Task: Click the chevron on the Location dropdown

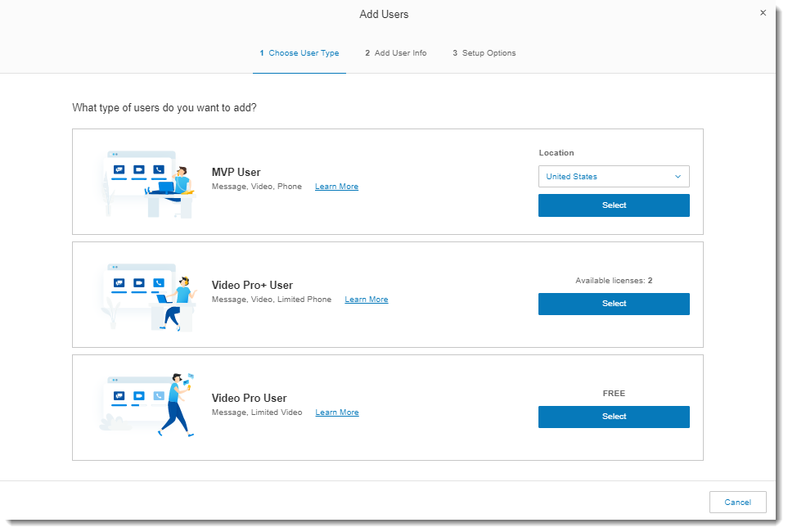Action: pyautogui.click(x=678, y=176)
